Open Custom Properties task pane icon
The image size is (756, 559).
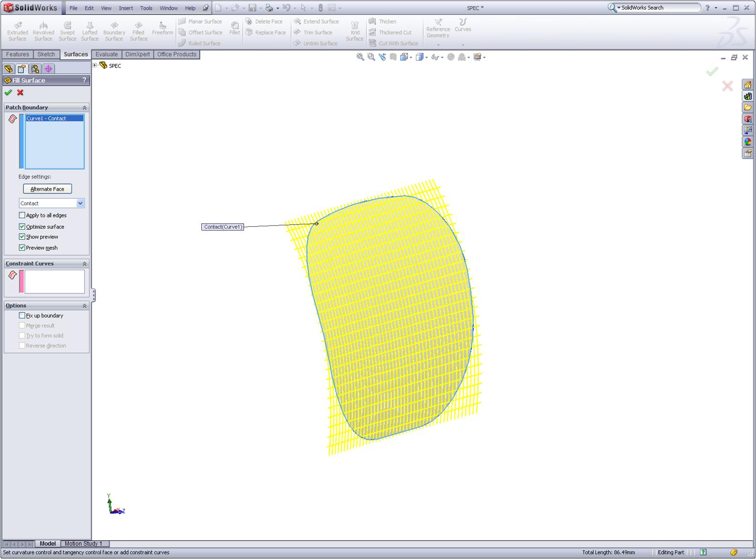coord(747,153)
